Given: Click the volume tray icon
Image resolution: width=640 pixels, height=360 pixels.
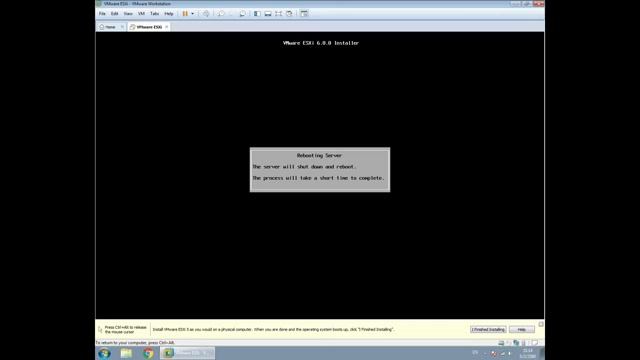Looking at the screenshot, I should (x=510, y=353).
